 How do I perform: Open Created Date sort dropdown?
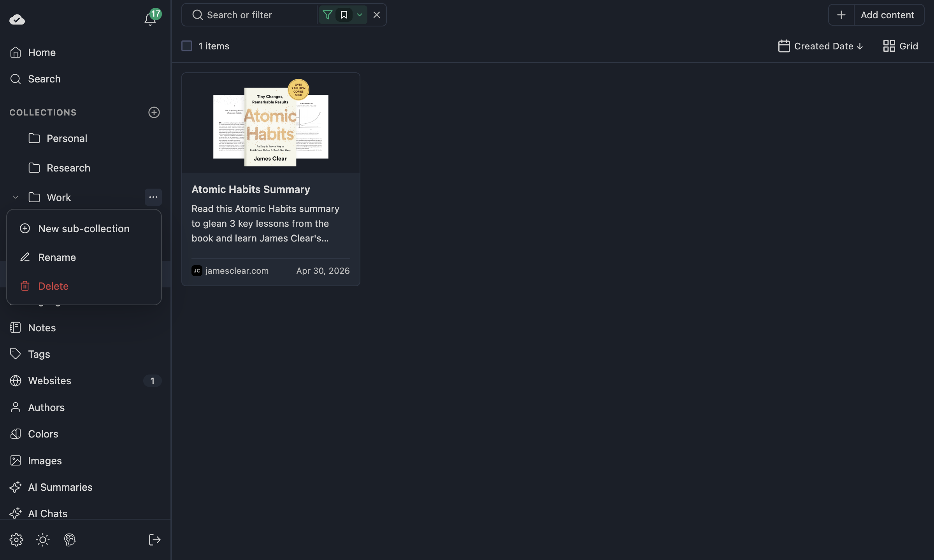coord(821,46)
